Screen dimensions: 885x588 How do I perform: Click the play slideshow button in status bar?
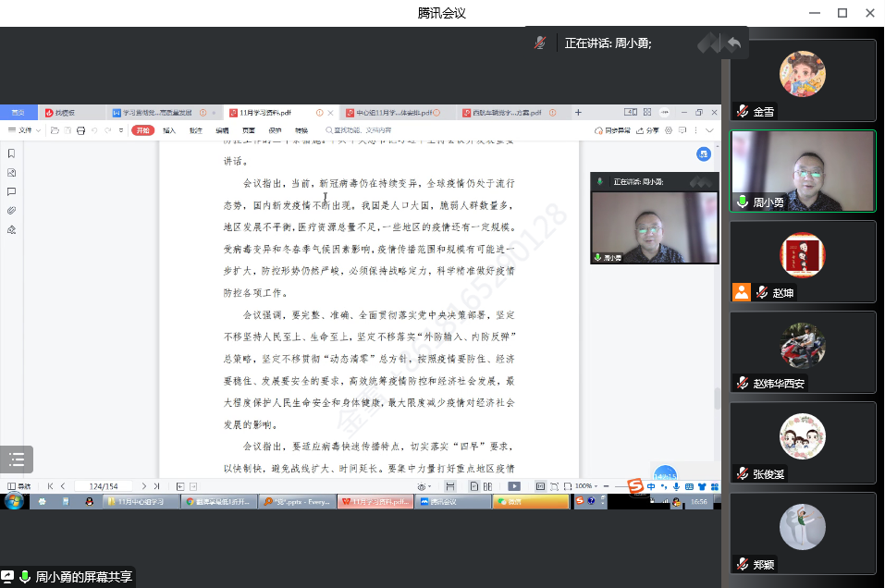coord(513,485)
